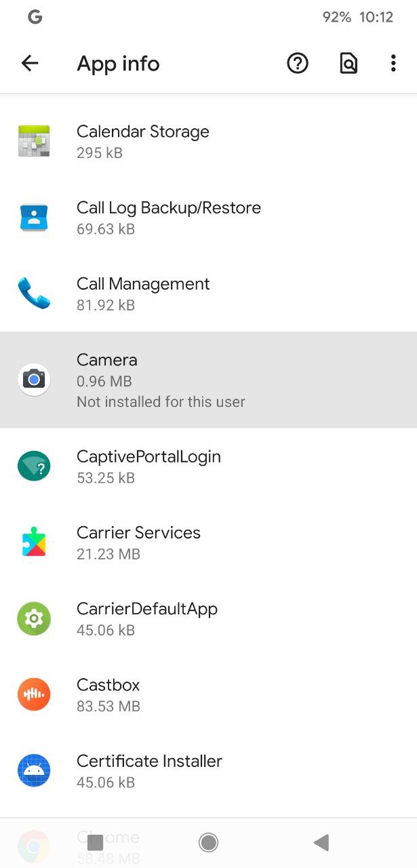
Task: Tap the back arrow in App info
Action: tap(30, 64)
